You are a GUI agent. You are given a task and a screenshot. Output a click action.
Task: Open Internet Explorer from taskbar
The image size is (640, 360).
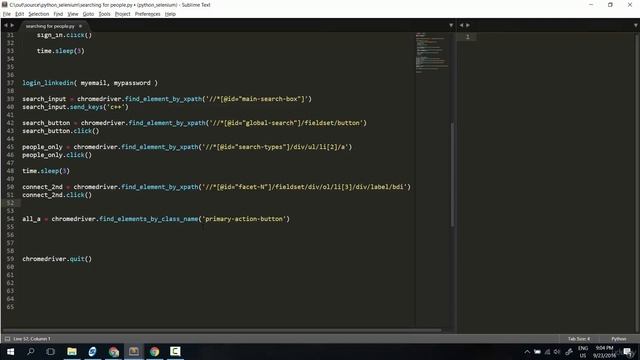(x=93, y=351)
